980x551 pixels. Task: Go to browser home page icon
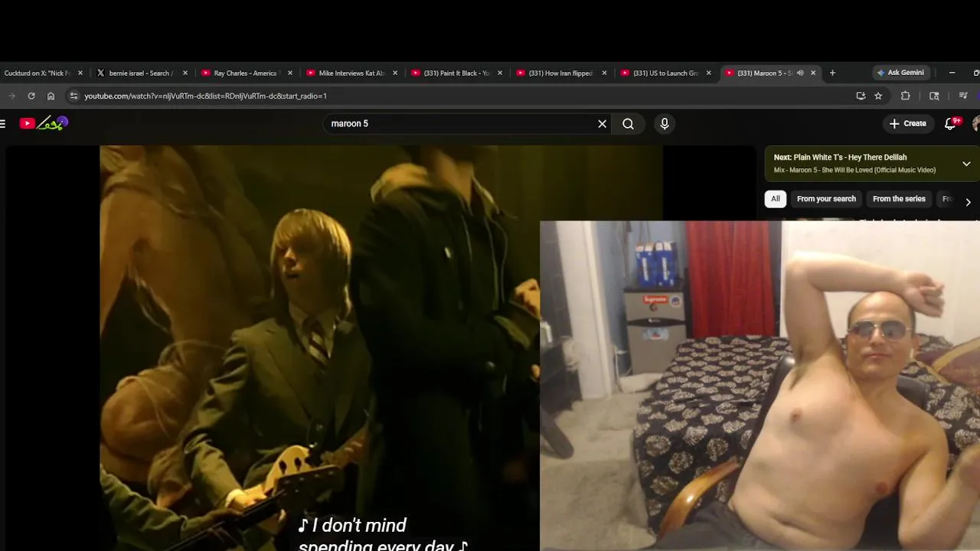point(51,96)
